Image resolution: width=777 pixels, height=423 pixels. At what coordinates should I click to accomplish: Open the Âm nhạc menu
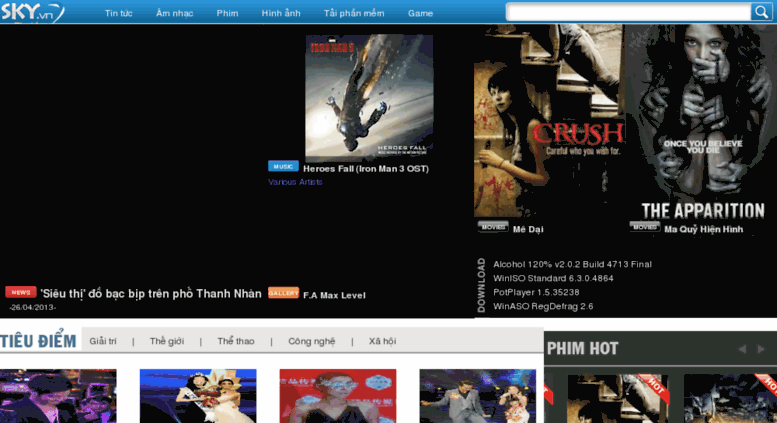pos(174,13)
